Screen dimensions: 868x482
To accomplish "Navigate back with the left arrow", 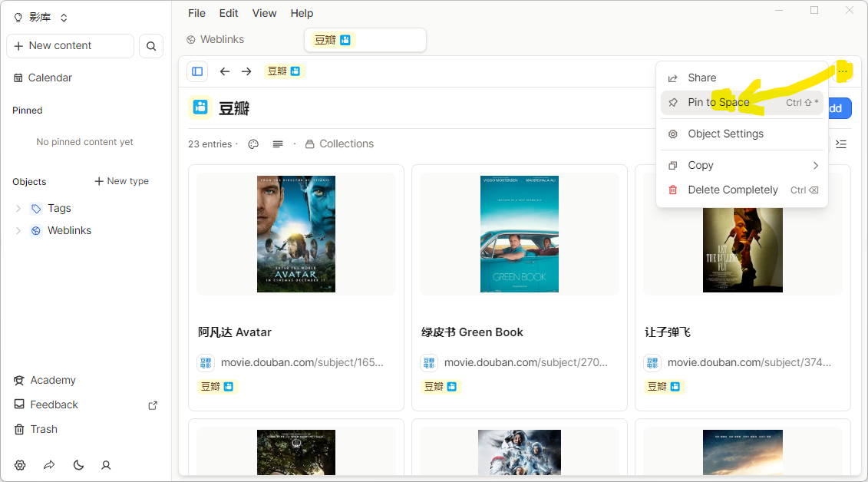I will [x=224, y=71].
